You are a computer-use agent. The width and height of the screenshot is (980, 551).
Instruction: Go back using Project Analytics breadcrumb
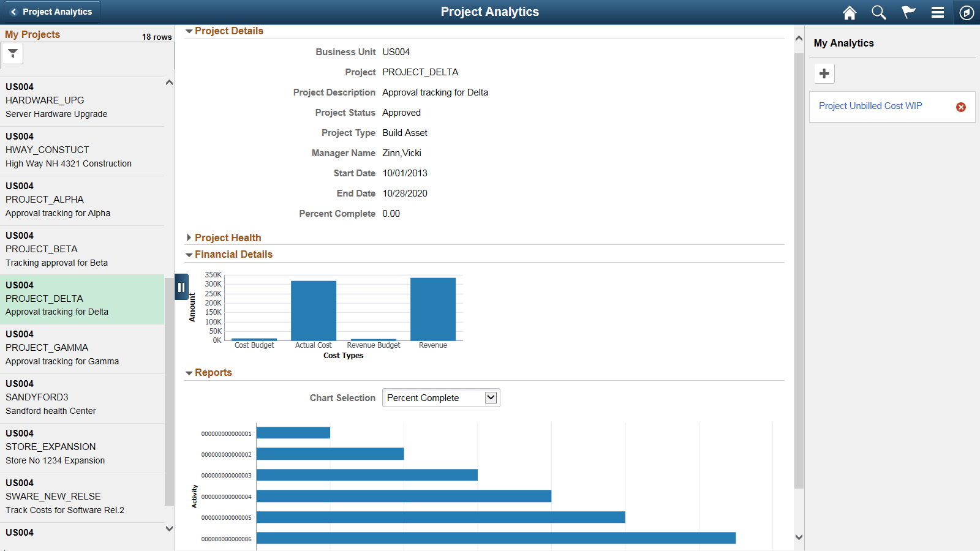(51, 11)
